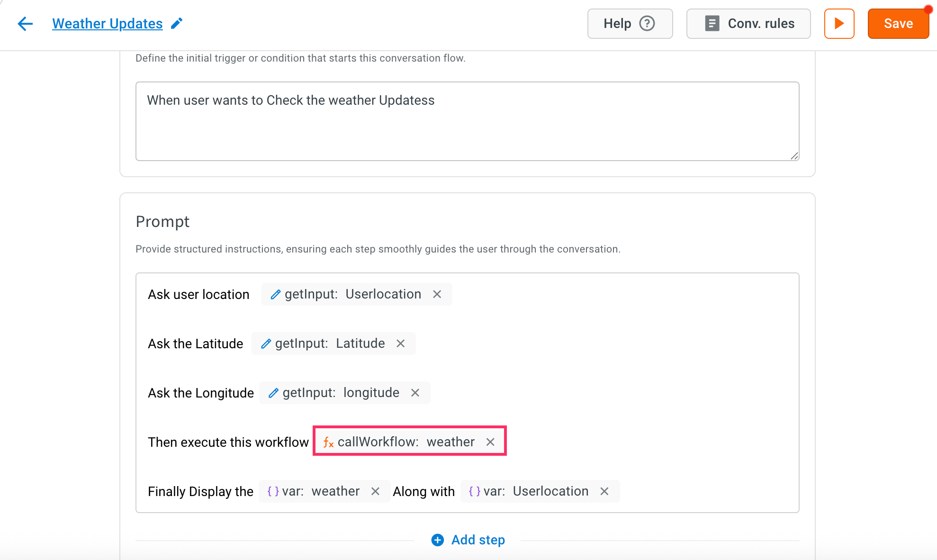Click pencil icon beside Weather Updates title
Viewport: 937px width, 560px height.
[x=177, y=23]
